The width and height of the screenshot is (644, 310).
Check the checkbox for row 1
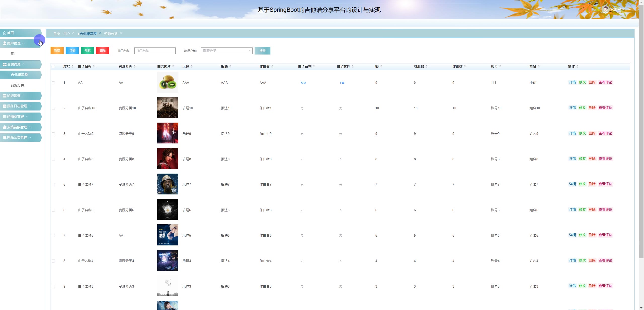53,83
